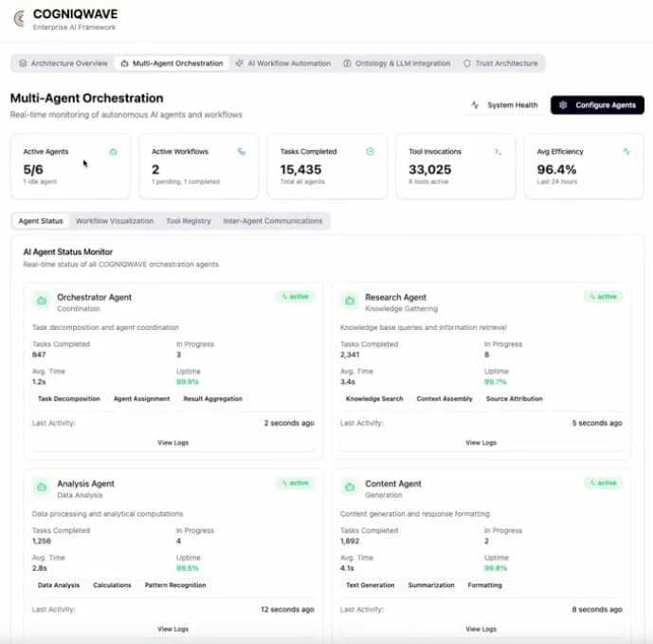Click Analysis Agent active status badge
This screenshot has height=644, width=653.
pos(295,483)
